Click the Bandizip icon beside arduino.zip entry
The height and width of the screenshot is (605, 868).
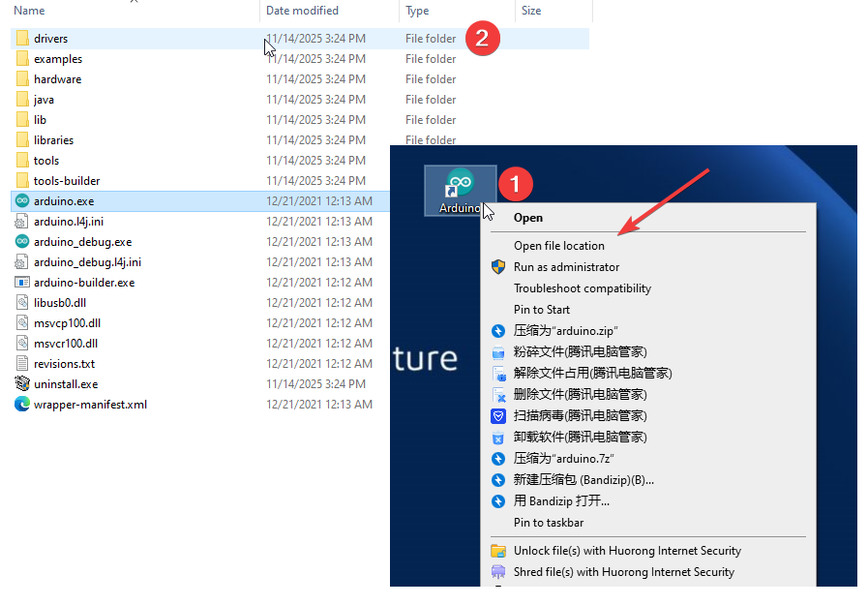pos(498,331)
